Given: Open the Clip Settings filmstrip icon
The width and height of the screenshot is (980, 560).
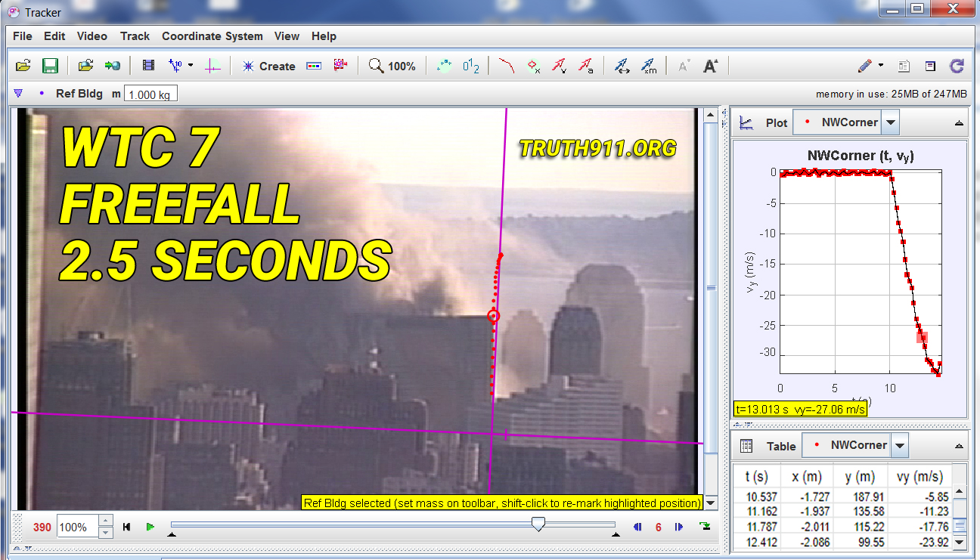Looking at the screenshot, I should 147,65.
